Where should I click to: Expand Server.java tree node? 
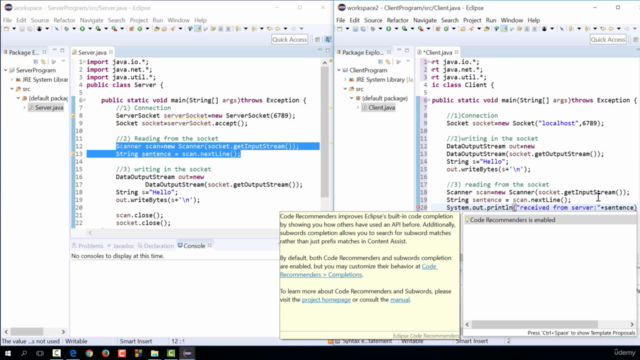pos(24,108)
